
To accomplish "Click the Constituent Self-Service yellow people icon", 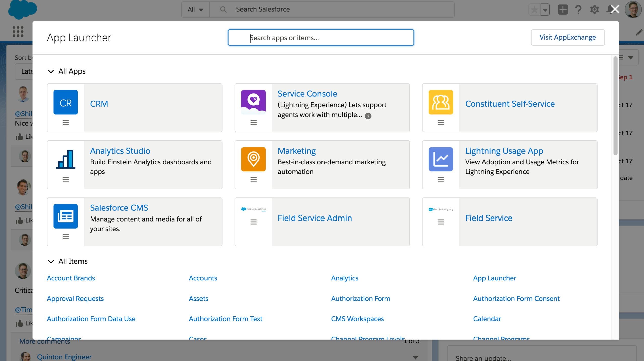I will 441,102.
